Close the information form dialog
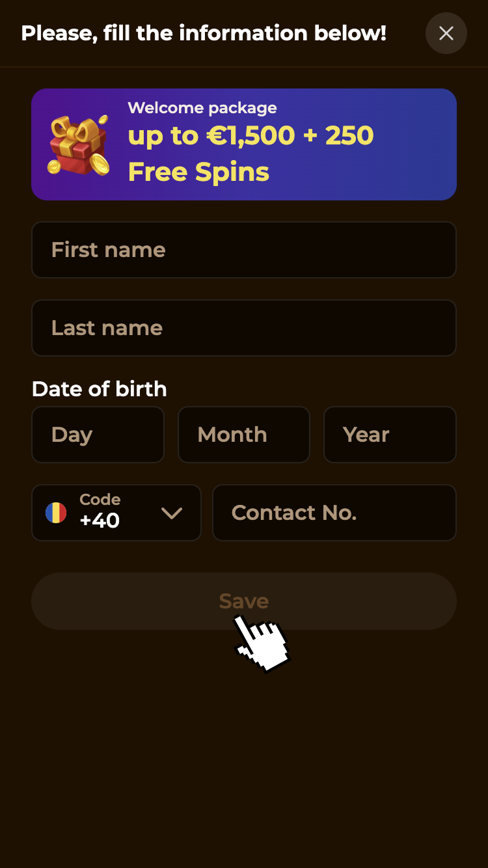 coord(446,33)
